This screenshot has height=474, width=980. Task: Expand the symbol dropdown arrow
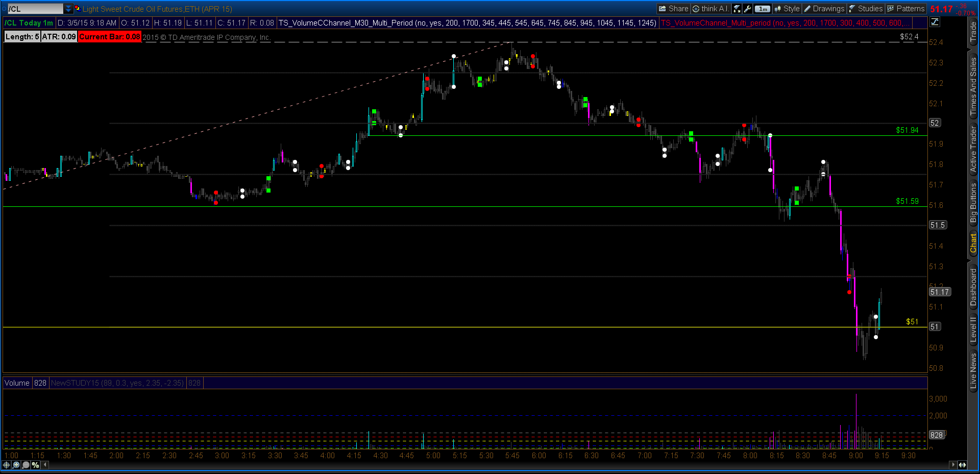[68, 9]
